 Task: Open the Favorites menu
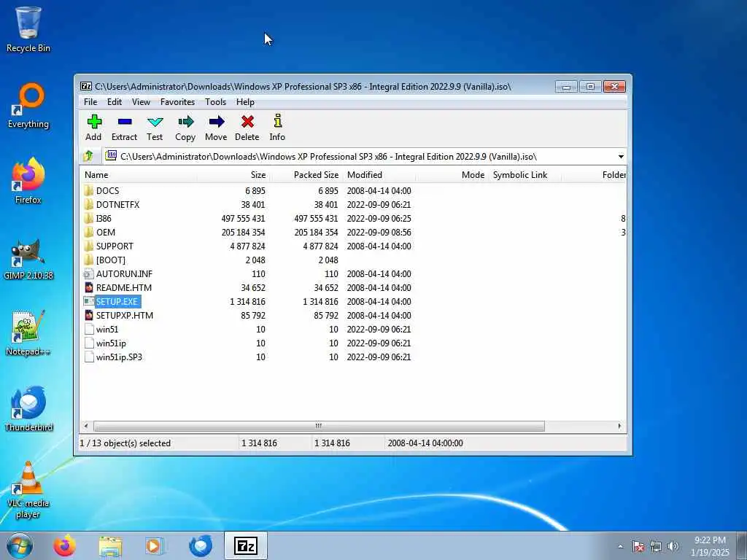coord(178,102)
